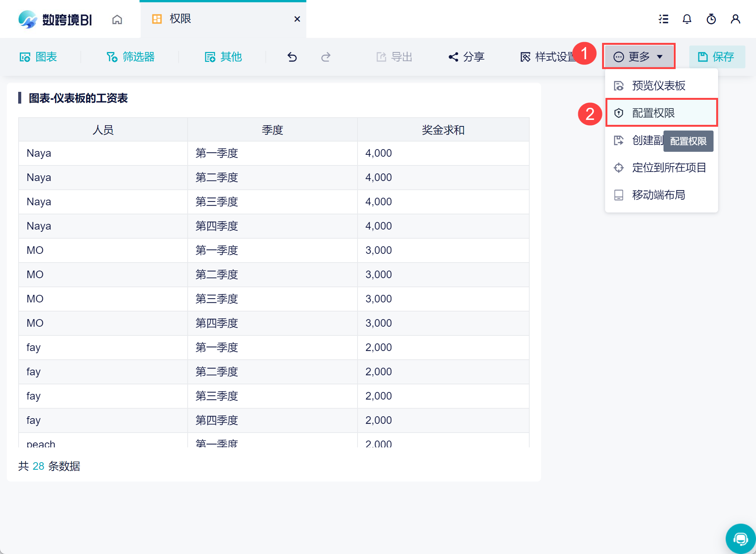Click the redo arrow icon
Image resolution: width=756 pixels, height=554 pixels.
click(326, 57)
